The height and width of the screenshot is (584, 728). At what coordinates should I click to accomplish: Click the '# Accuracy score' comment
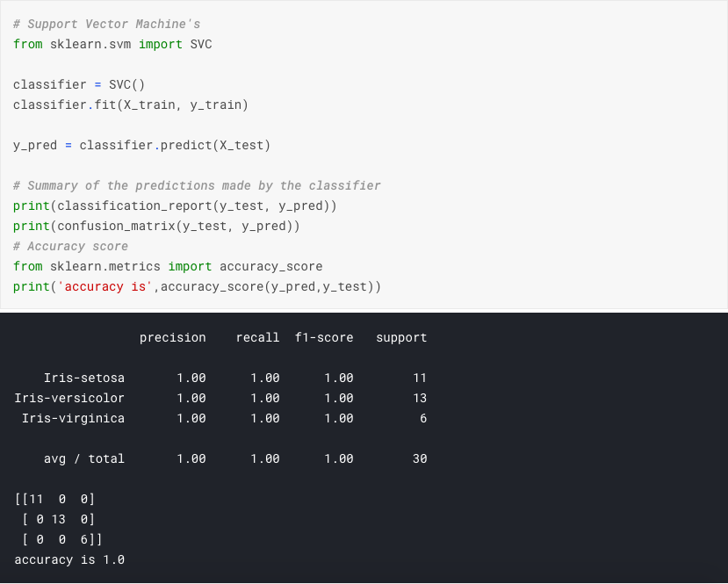pyautogui.click(x=70, y=246)
